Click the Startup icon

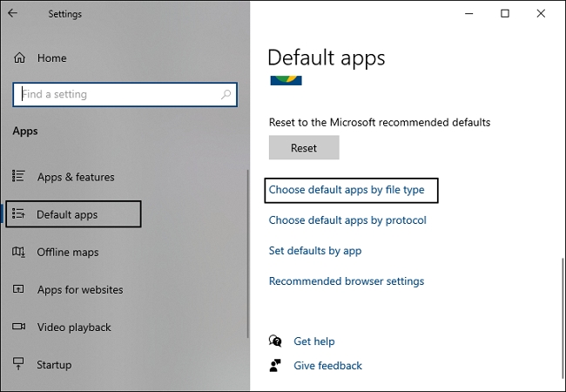[x=18, y=364]
